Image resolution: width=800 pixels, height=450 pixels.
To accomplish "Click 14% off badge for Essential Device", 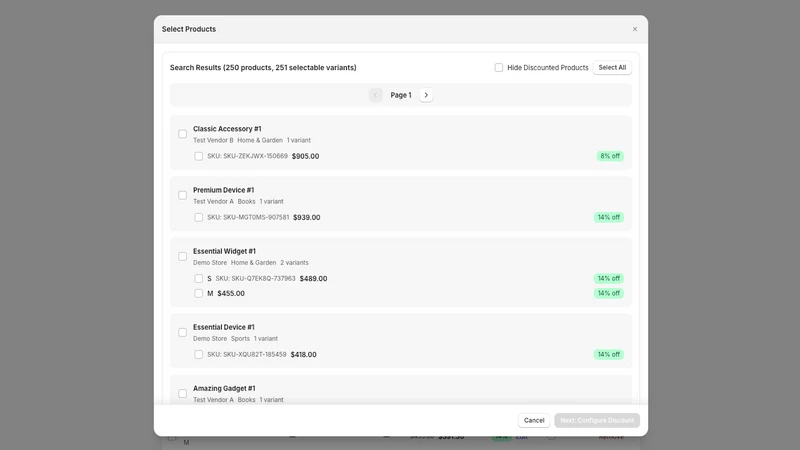I will 609,355.
